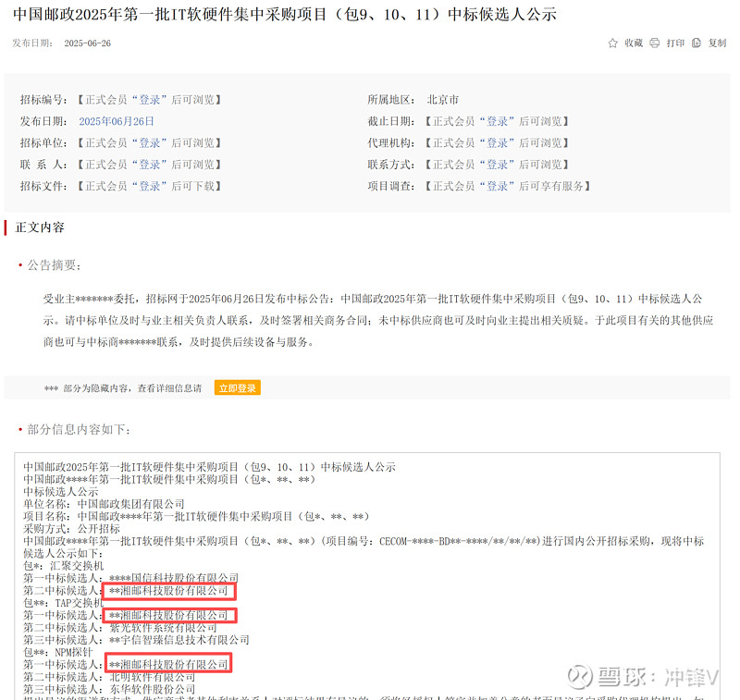Screen dimensions: 740x700
Task: Click 采购方式: 公开招标 line
Action: pos(72,528)
